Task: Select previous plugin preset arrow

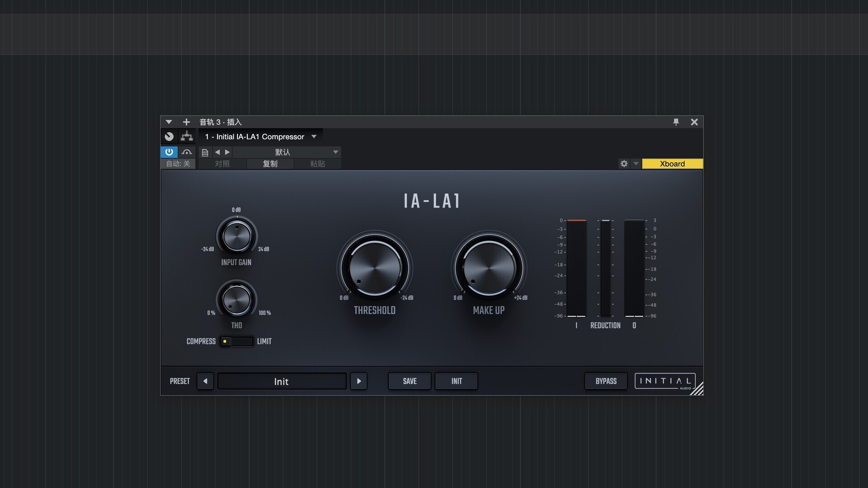Action: 205,381
